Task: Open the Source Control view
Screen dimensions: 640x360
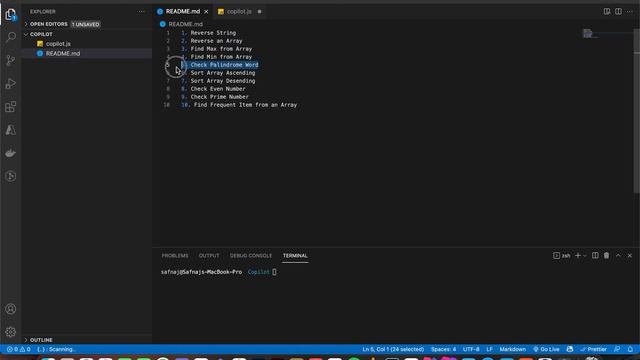Action: click(x=11, y=60)
